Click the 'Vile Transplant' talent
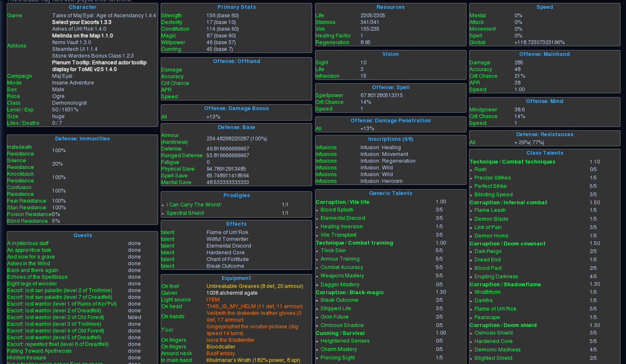This screenshot has height=364, width=626. pyautogui.click(x=339, y=235)
